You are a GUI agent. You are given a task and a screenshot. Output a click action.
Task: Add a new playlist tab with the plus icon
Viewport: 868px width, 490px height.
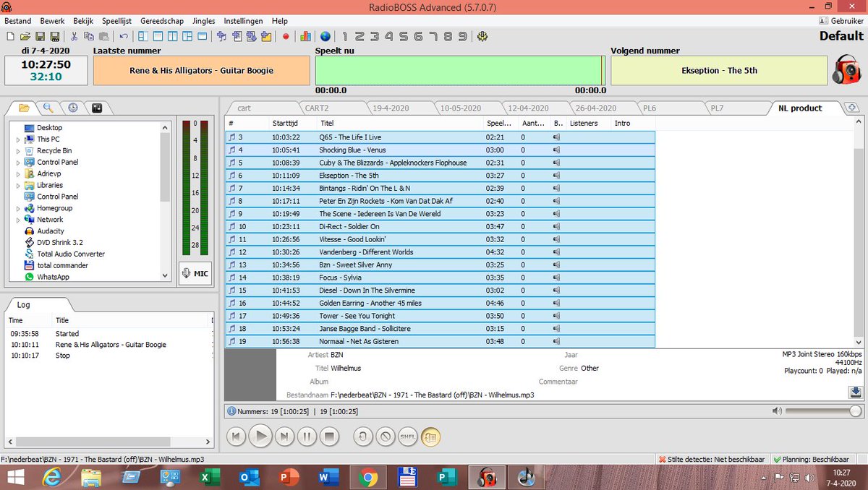tap(851, 108)
